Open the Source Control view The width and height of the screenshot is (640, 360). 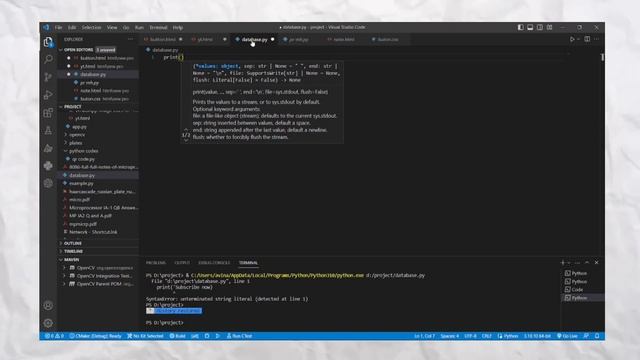[x=48, y=77]
